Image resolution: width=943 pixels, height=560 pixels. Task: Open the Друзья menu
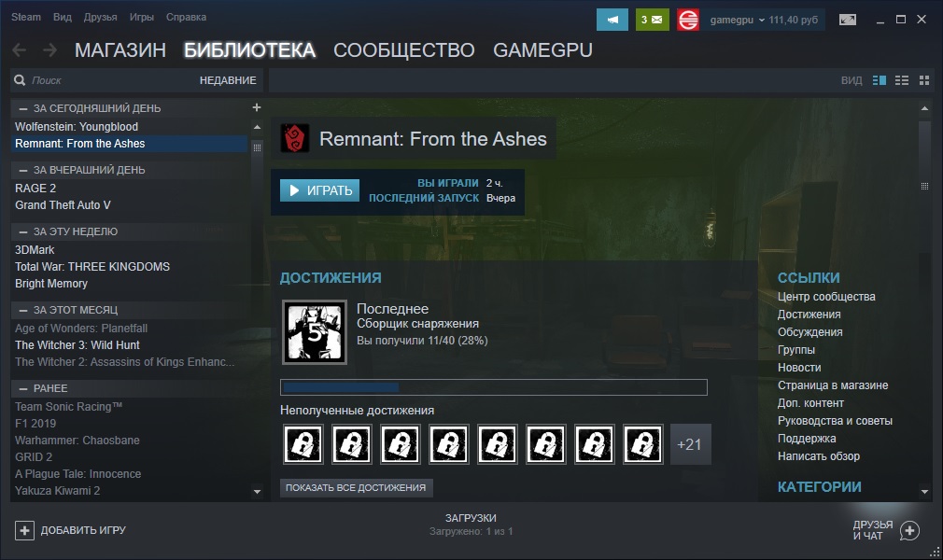coord(101,17)
